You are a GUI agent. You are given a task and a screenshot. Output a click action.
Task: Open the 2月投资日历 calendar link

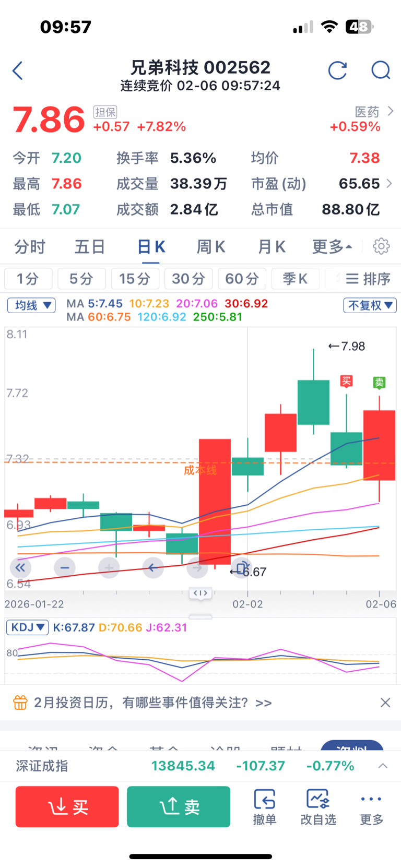152,703
